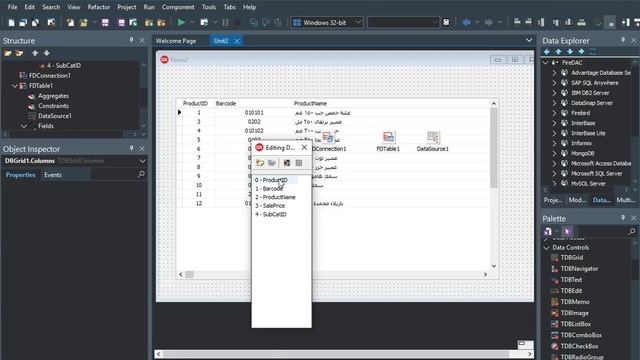Select TDBMemo in the Palette
Image resolution: width=640 pixels, height=360 pixels.
click(575, 302)
